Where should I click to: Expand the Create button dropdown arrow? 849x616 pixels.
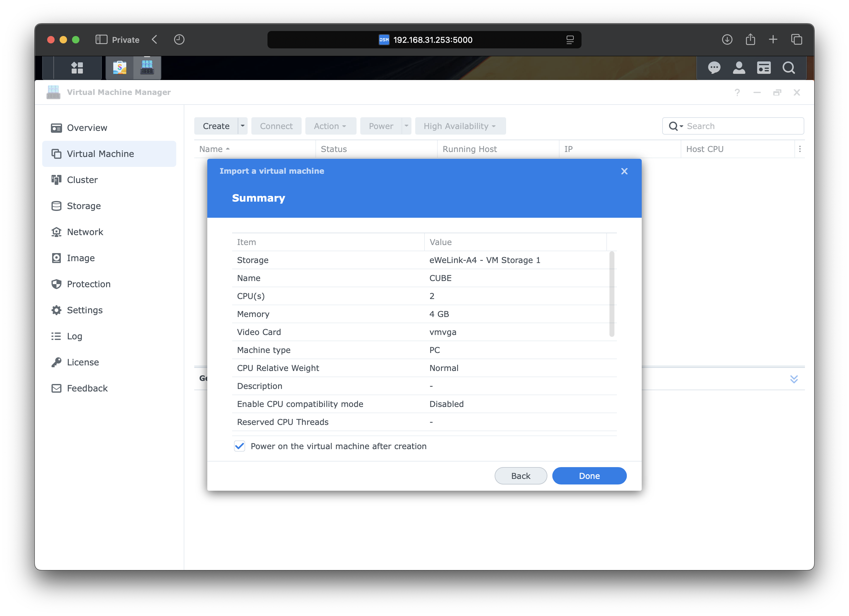243,126
